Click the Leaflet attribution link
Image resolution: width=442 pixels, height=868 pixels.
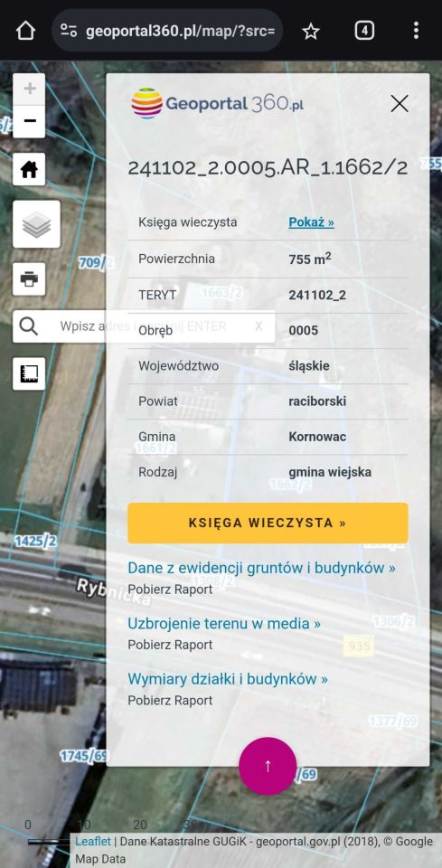[93, 842]
